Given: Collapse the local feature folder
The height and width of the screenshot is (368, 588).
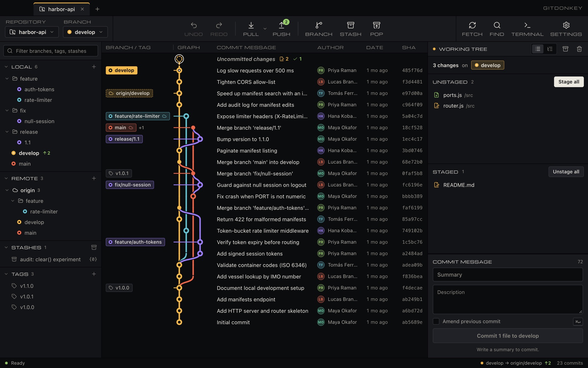Looking at the screenshot, I should pyautogui.click(x=7, y=79).
